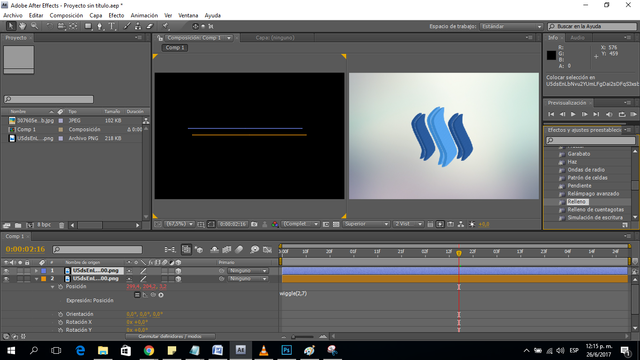640x360 pixels.
Task: Open the Animación menu
Action: [144, 16]
